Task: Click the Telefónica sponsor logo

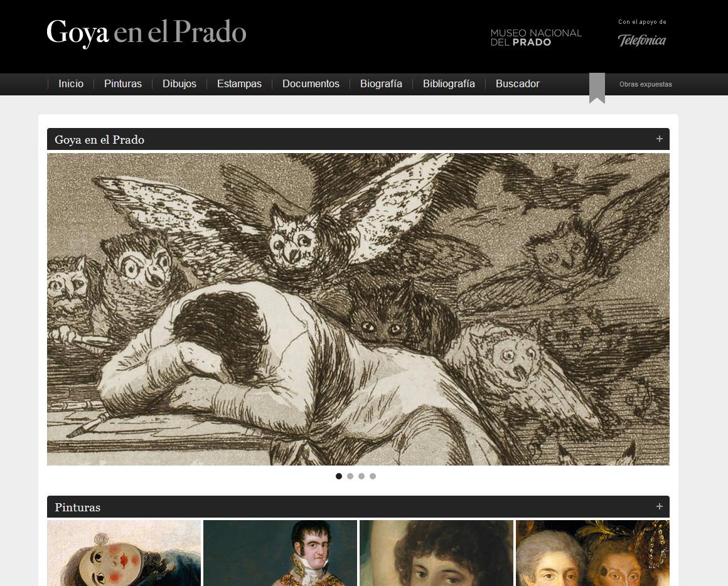Action: 641,40
